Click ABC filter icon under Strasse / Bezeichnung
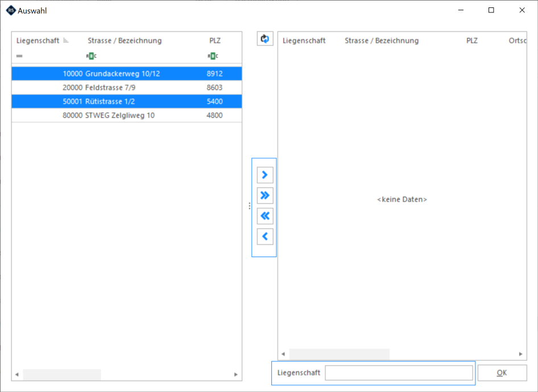This screenshot has width=538, height=392. [91, 56]
